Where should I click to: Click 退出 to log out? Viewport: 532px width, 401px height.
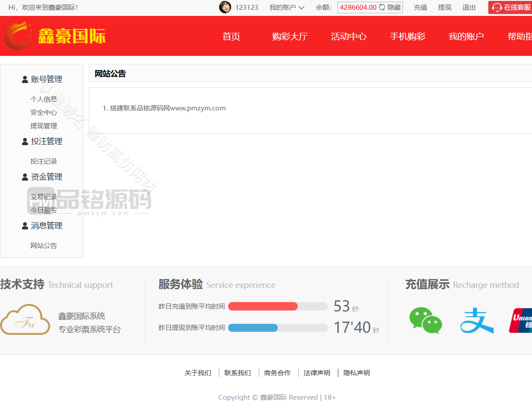point(469,8)
